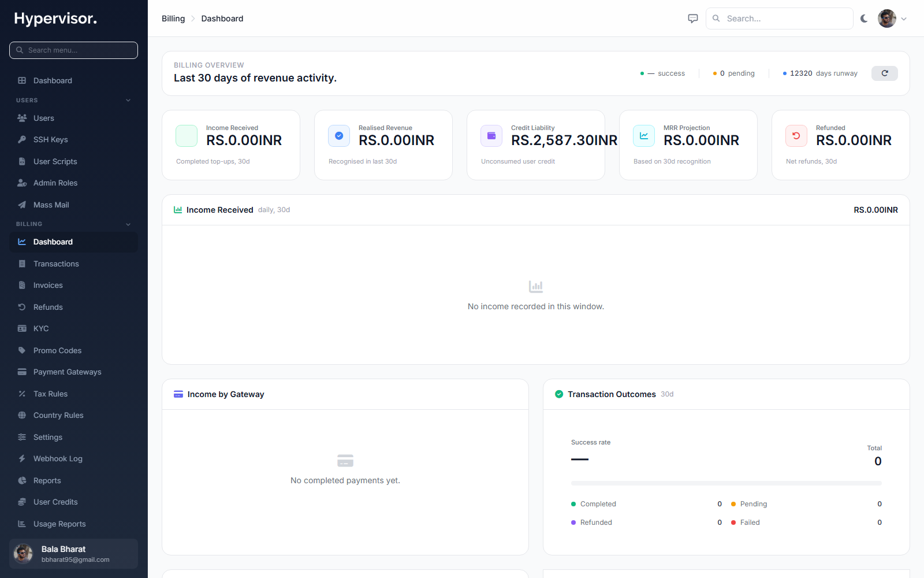Open Payment Gateways sidebar label
Screen dimensions: 924x578
(x=67, y=372)
